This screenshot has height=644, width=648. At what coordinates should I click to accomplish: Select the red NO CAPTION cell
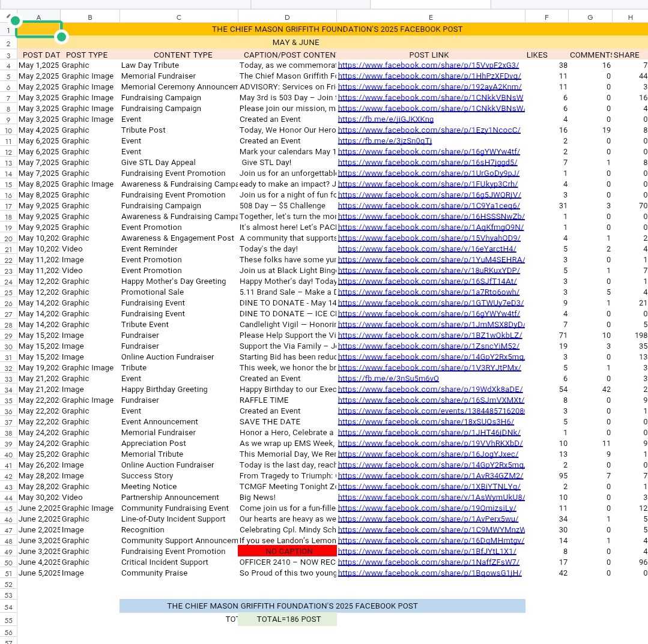[x=287, y=551]
